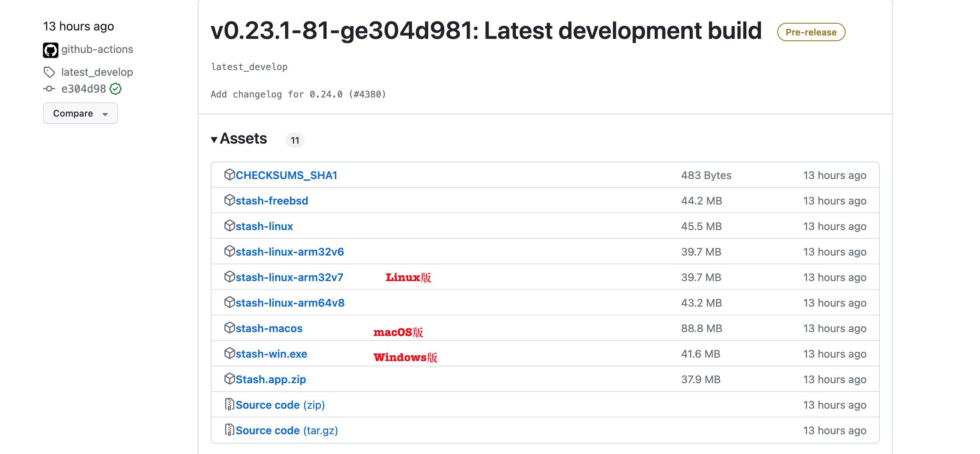Click the github-actions author name

[x=97, y=49]
